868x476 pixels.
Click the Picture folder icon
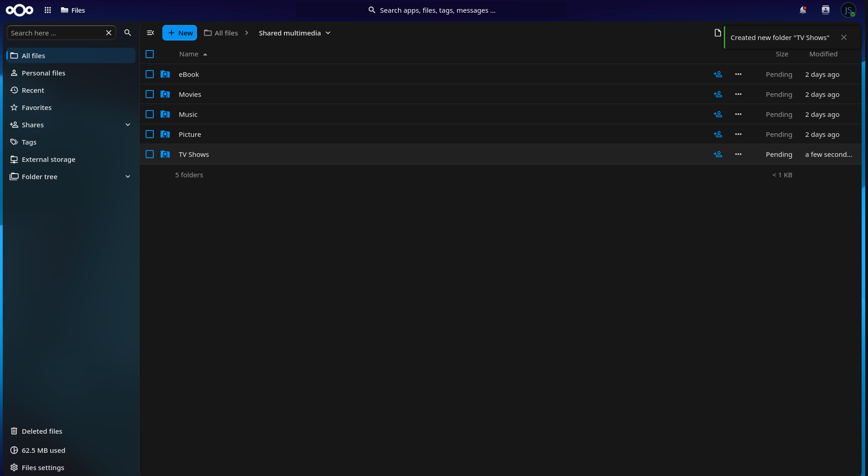(x=165, y=134)
